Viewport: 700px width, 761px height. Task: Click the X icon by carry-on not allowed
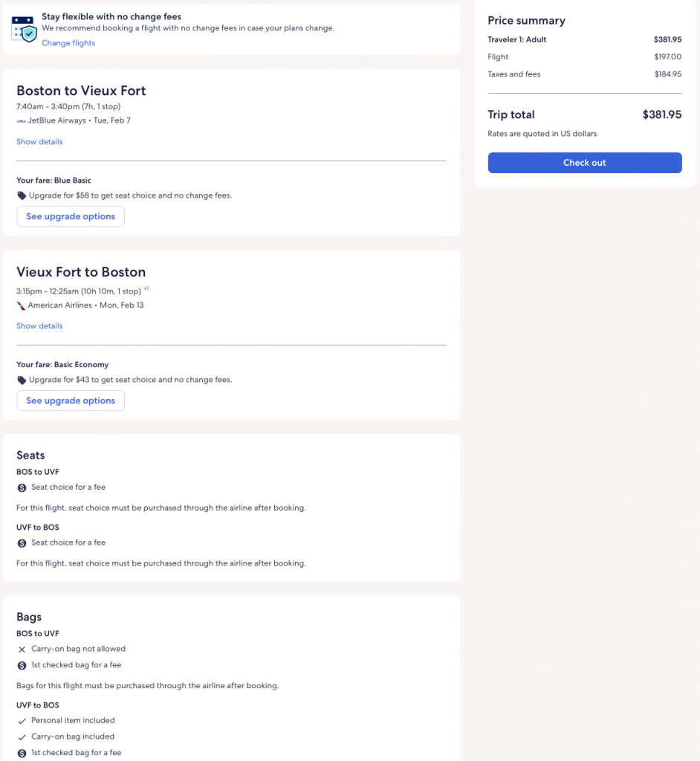(x=22, y=650)
